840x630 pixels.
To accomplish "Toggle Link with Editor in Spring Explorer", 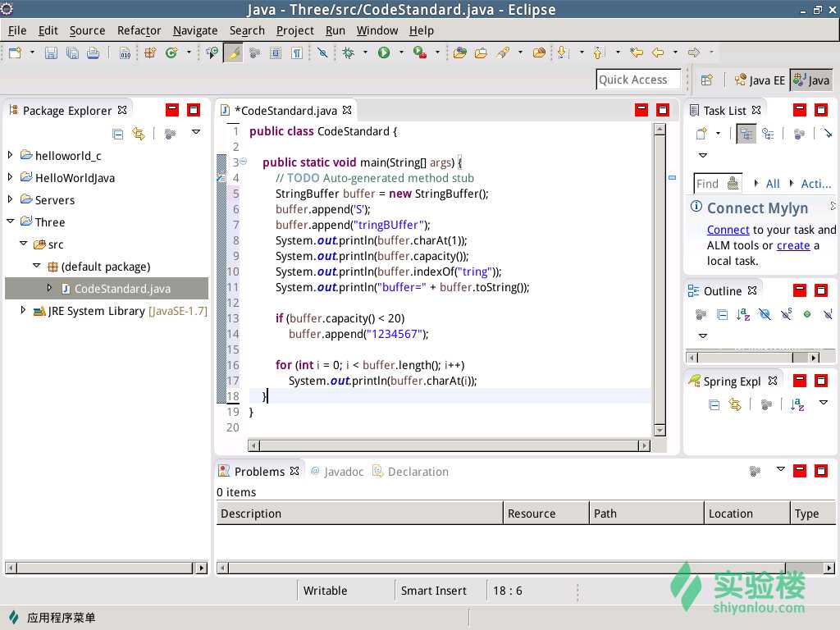I will click(x=735, y=404).
